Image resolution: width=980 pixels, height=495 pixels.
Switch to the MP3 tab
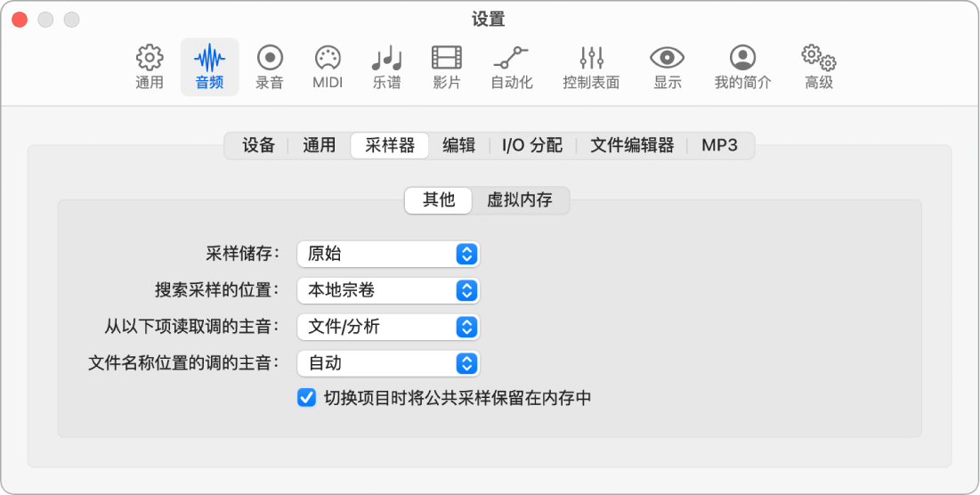(x=719, y=146)
